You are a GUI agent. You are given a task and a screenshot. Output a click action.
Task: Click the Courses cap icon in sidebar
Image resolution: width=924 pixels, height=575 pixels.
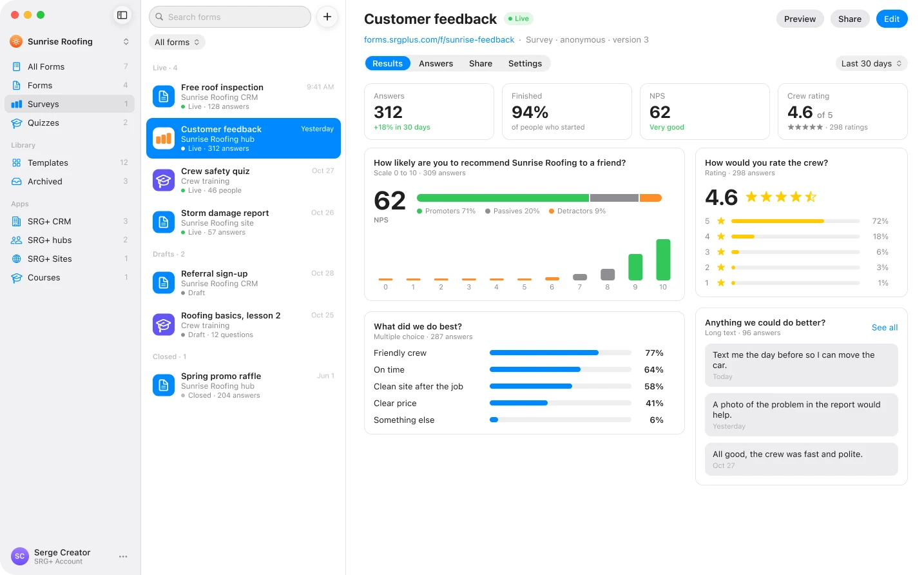coord(17,277)
